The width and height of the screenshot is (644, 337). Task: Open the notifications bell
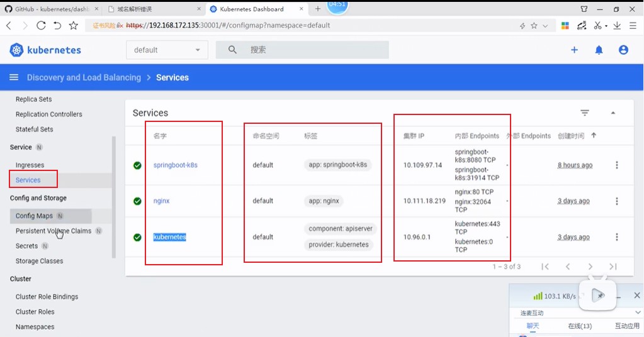(599, 50)
